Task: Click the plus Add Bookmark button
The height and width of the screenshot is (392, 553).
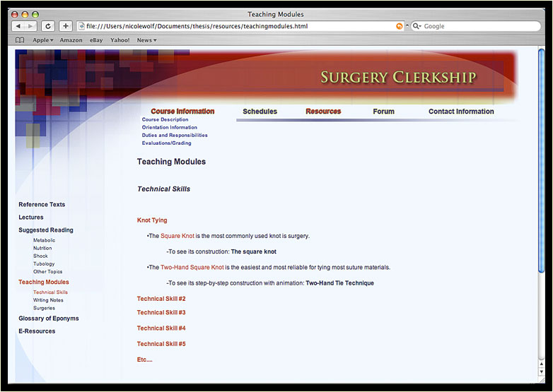Action: [66, 26]
